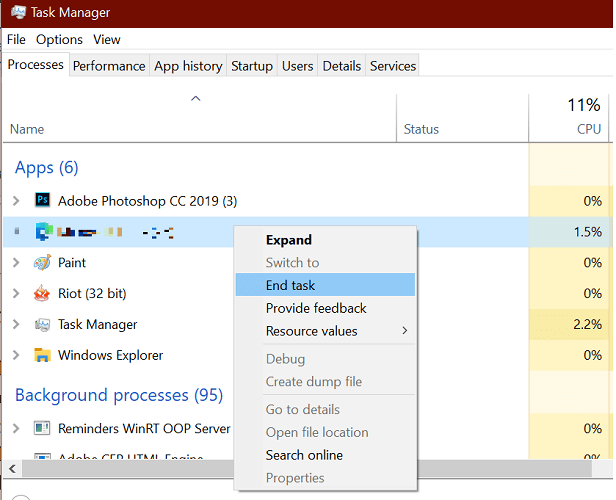Screen dimensions: 616x500
Task: Click the Task Manager title bar icon
Action: [18, 12]
